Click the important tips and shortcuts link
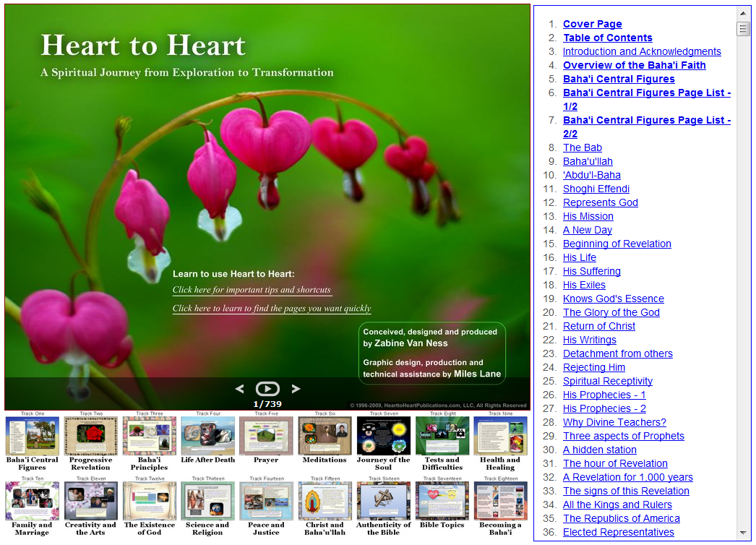This screenshot has height=545, width=756. 252,290
